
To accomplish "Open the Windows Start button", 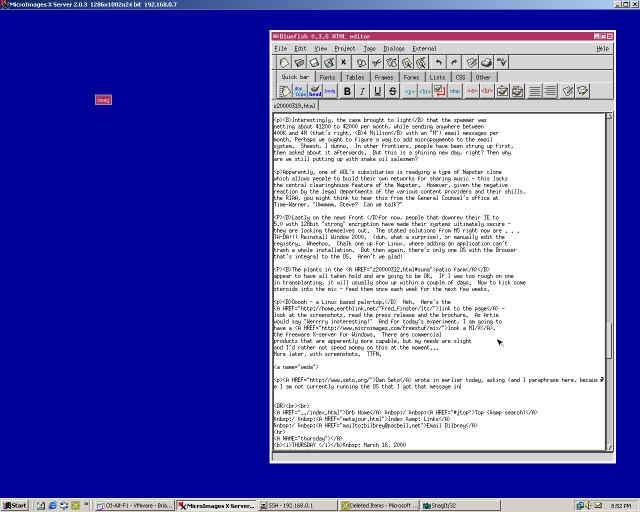I will click(x=15, y=505).
